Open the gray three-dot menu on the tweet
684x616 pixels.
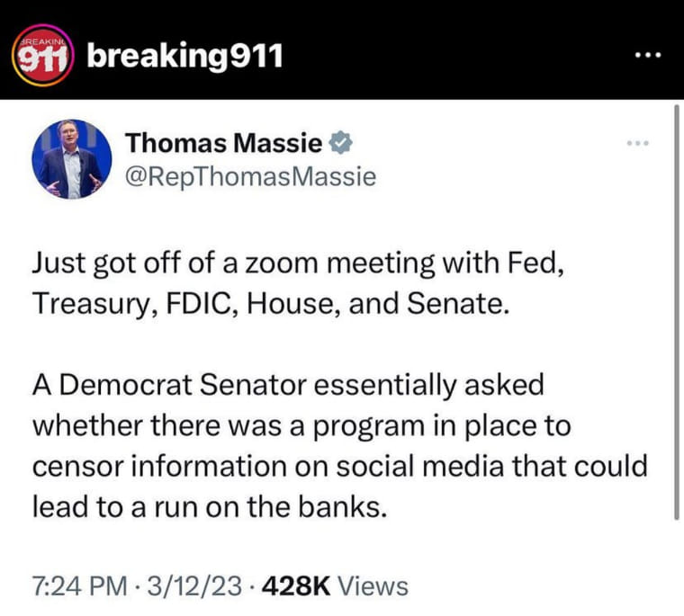point(638,143)
